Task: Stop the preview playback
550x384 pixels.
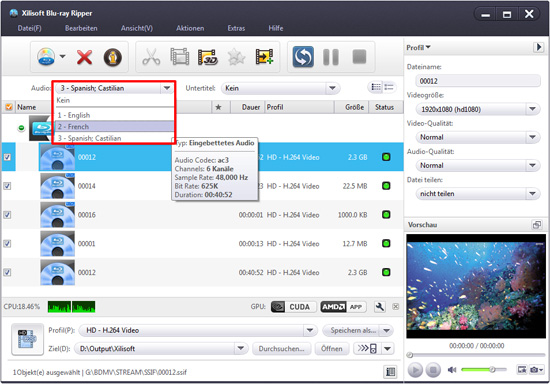Action: pyautogui.click(x=433, y=370)
